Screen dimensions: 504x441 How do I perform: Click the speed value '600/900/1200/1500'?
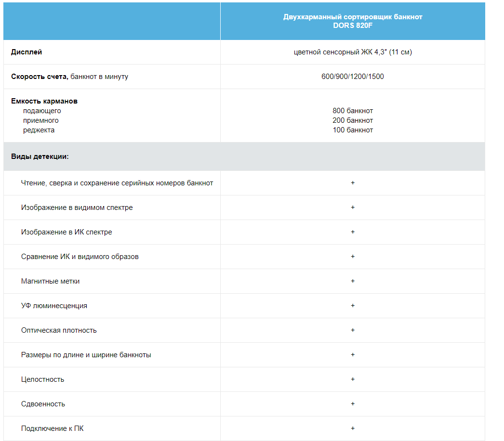coord(353,77)
